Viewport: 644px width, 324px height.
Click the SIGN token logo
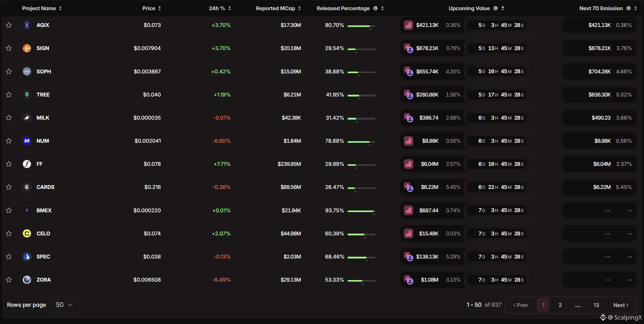click(x=27, y=48)
